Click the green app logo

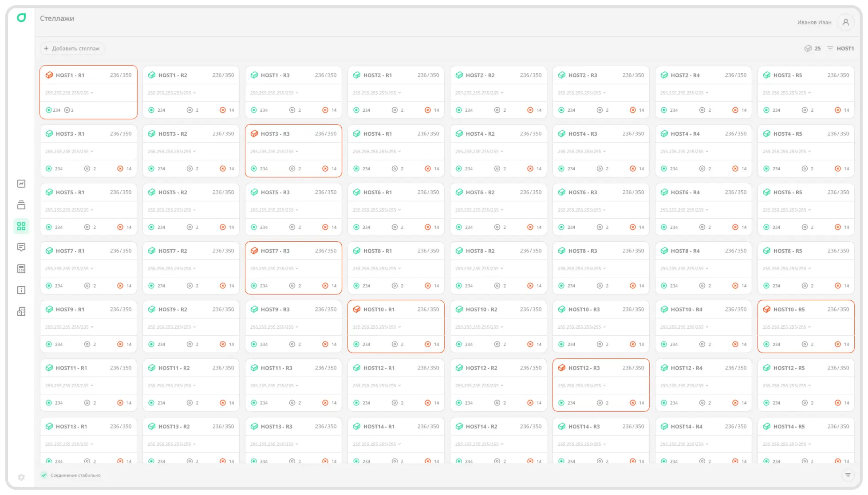[21, 18]
